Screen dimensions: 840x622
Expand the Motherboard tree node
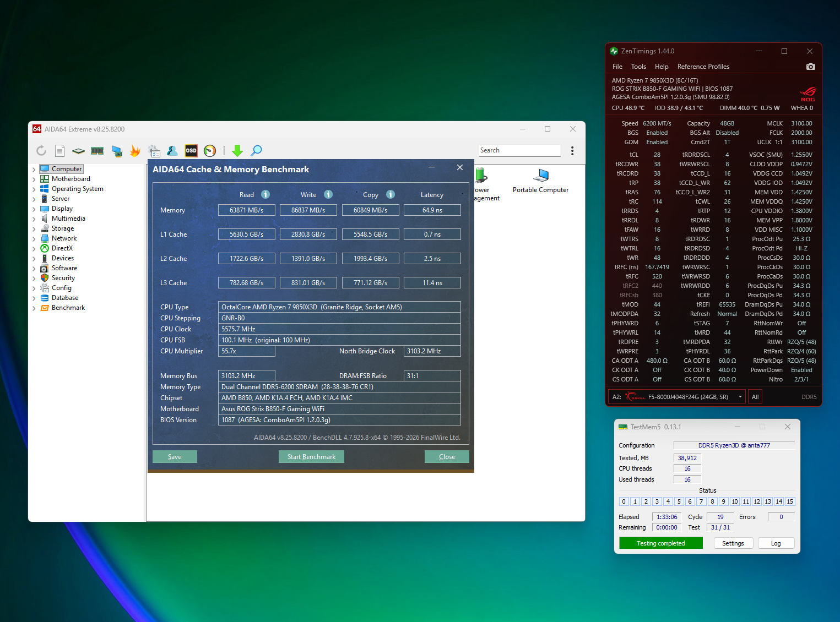[x=34, y=179]
